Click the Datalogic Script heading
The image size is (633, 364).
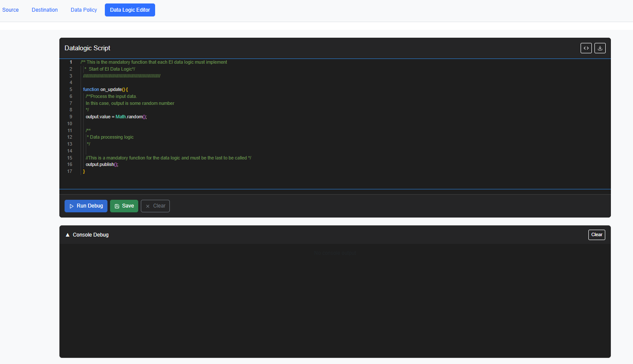88,48
